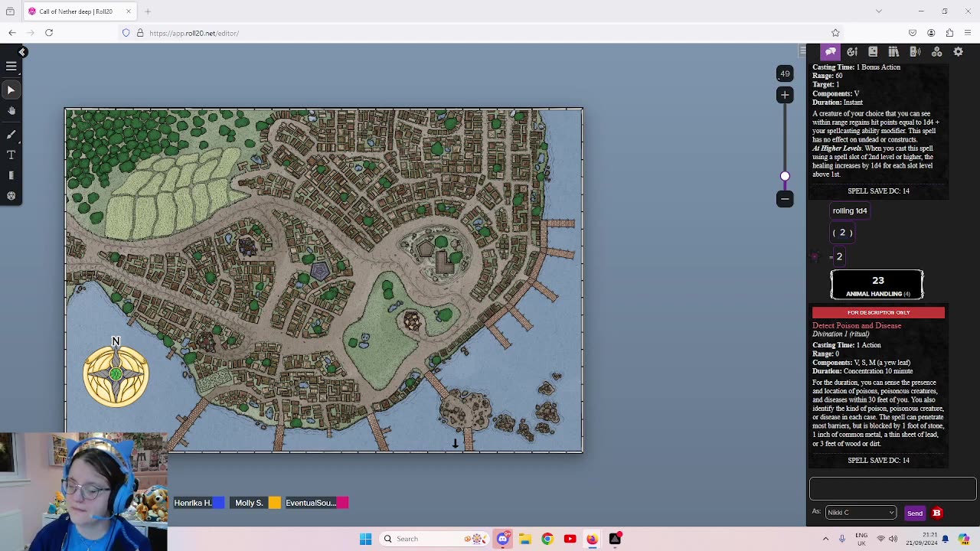Open Firefox account icon
The height and width of the screenshot is (551, 980).
931,33
